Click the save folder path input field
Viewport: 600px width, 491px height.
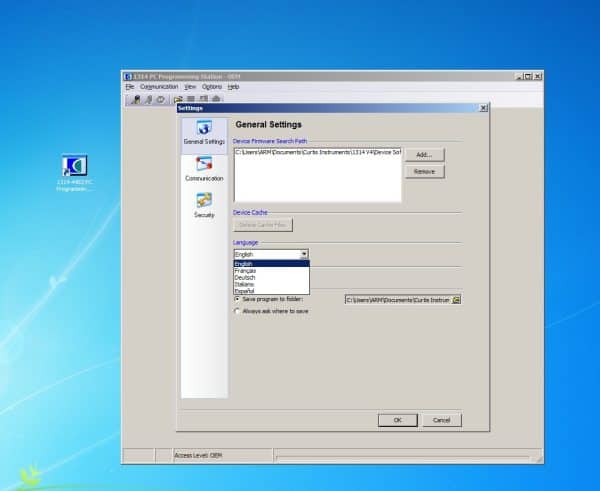[x=398, y=300]
